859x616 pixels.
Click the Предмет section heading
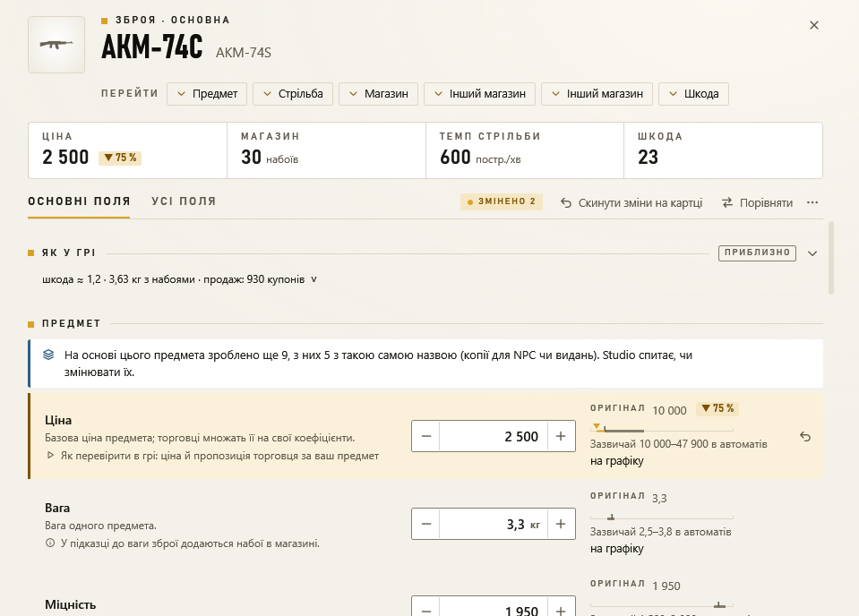click(72, 323)
